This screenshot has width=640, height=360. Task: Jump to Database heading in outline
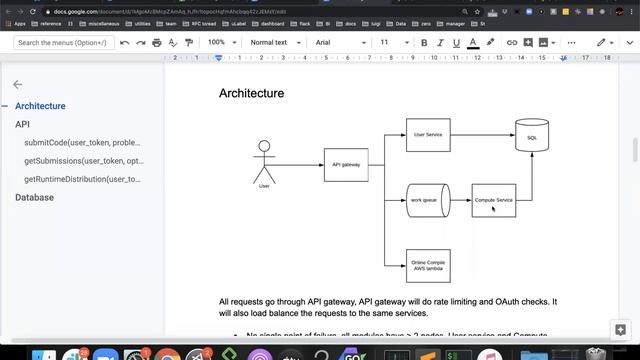(x=35, y=198)
